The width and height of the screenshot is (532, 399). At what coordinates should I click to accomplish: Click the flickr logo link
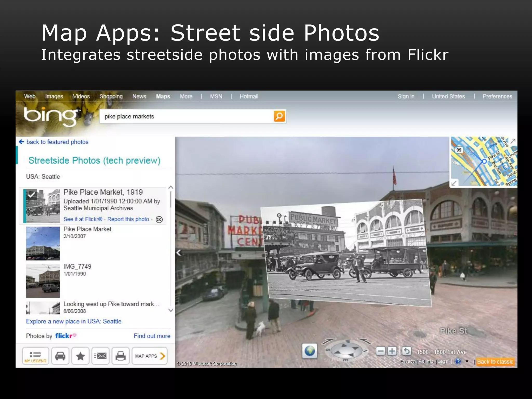[x=66, y=336]
